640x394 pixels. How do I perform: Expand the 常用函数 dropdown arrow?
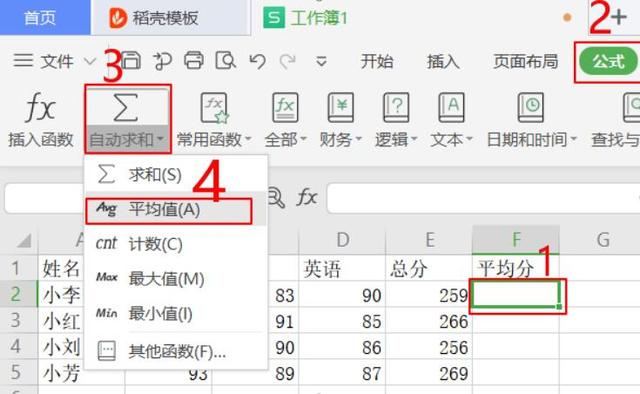coord(248,140)
